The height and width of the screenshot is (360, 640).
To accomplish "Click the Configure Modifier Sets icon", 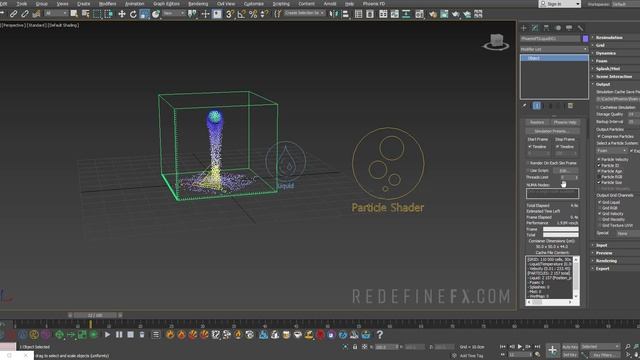I will click(x=570, y=106).
